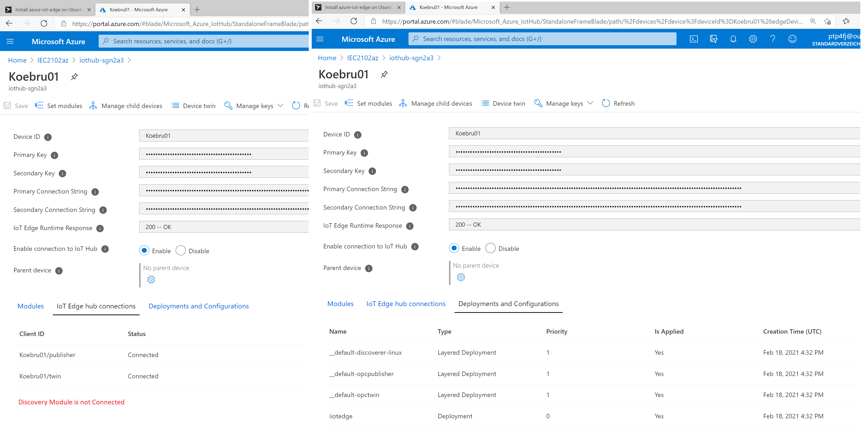Open the hamburger menu in right Azure window

[x=320, y=39]
